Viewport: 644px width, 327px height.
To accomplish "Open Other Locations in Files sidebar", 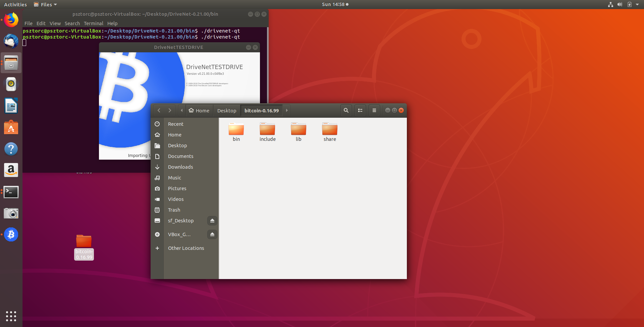I will click(184, 248).
